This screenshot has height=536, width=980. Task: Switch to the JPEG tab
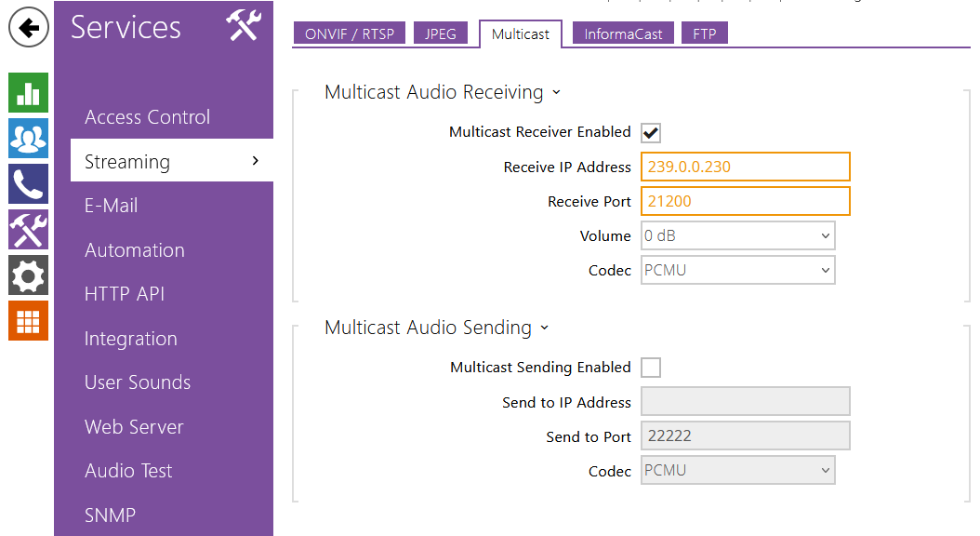click(x=441, y=33)
